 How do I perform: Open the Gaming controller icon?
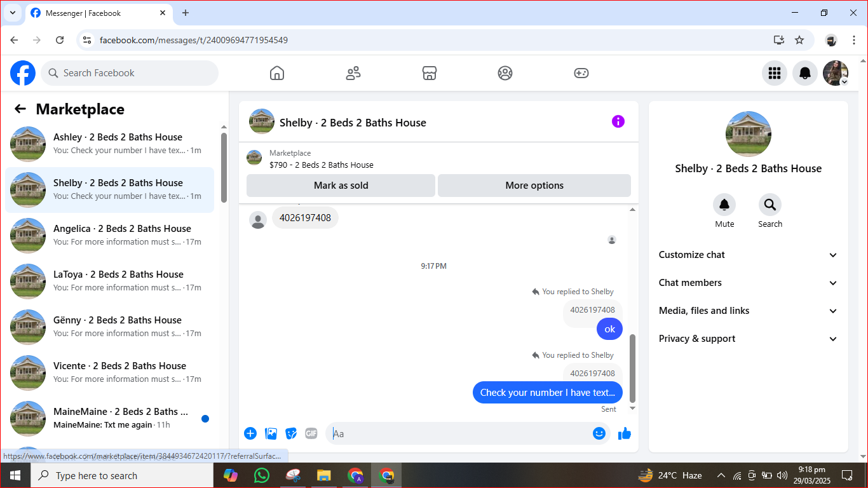point(581,73)
